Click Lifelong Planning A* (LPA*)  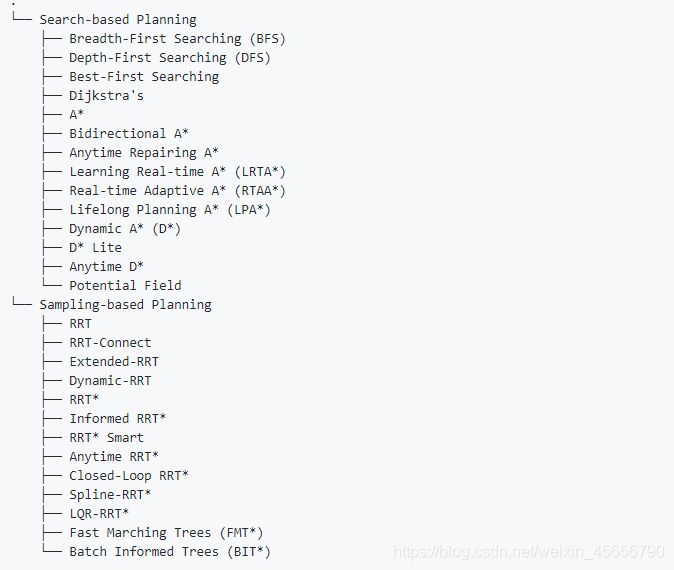[170, 210]
